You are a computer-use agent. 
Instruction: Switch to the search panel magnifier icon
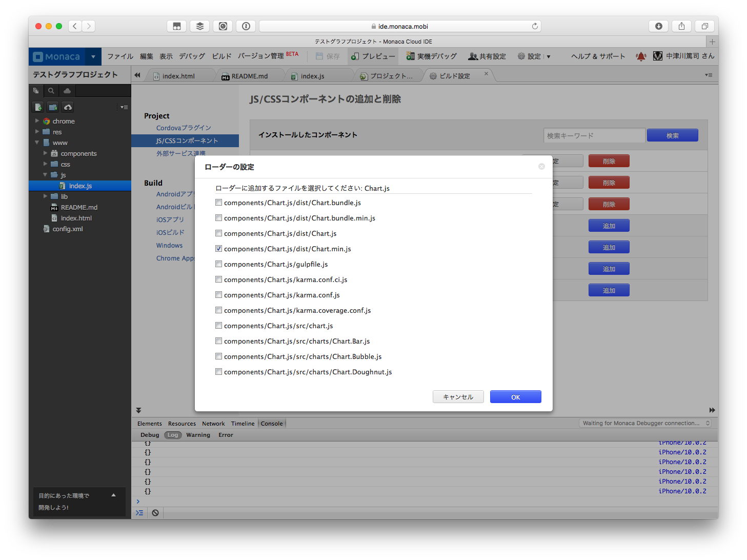click(51, 90)
